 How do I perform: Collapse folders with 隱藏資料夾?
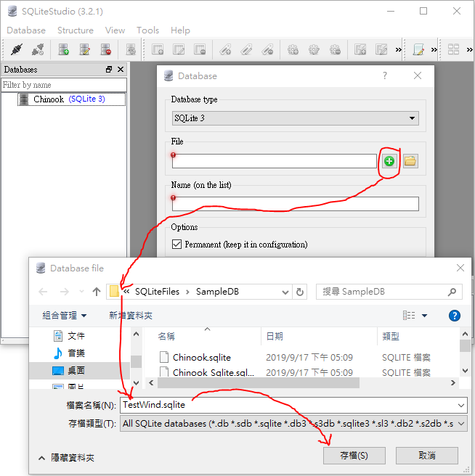[66, 457]
